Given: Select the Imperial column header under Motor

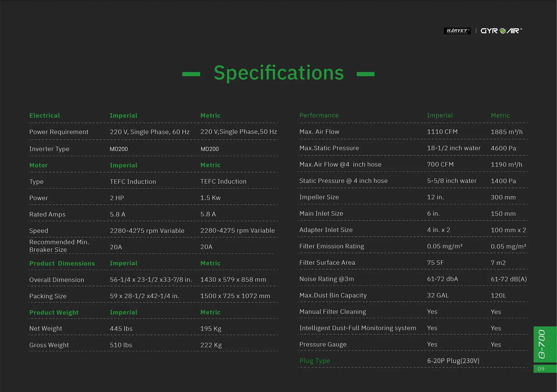Looking at the screenshot, I should tap(123, 165).
